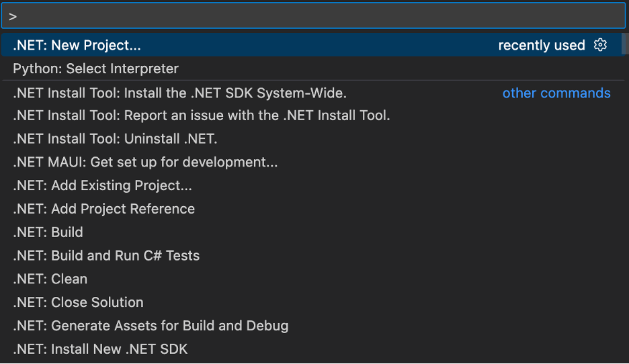Launch .NET MAUI: Get set up for development
629x364 pixels.
tap(145, 162)
